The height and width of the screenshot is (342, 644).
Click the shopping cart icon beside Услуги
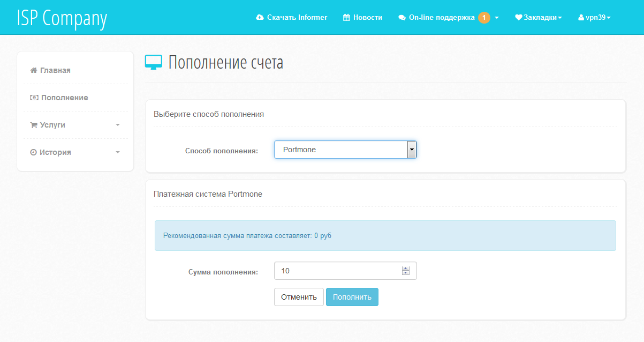coord(34,125)
